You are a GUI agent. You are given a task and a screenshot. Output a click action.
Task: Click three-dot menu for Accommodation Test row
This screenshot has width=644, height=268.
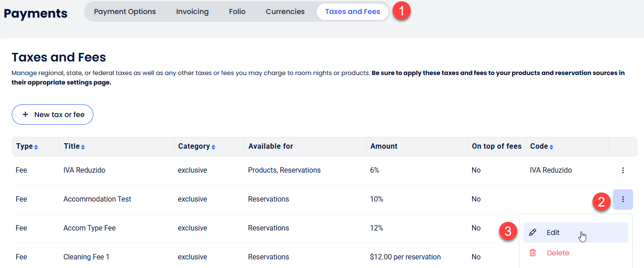pyautogui.click(x=623, y=199)
